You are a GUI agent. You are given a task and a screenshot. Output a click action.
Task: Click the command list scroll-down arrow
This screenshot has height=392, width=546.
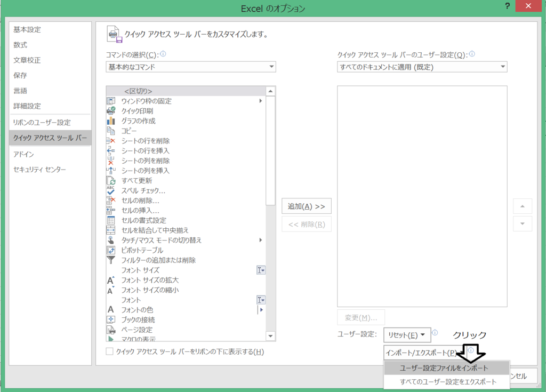(x=270, y=336)
